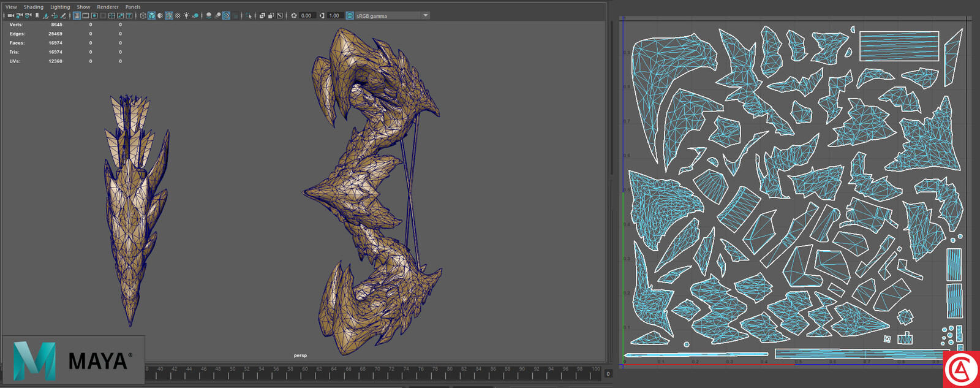Click the Gamma reset icon
Image resolution: width=980 pixels, height=388 pixels.
tap(322, 15)
